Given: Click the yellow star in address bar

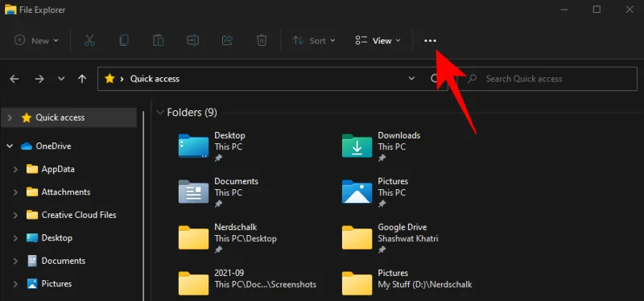Looking at the screenshot, I should [109, 78].
